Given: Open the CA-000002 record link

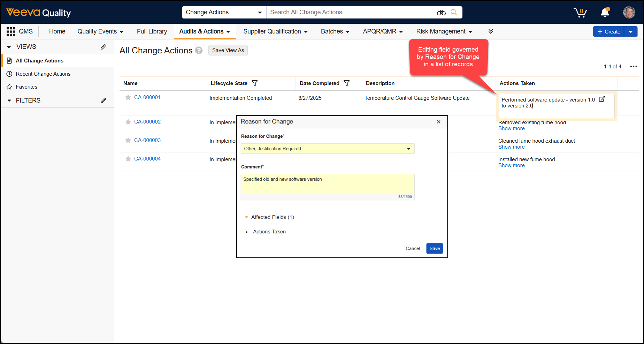Looking at the screenshot, I should 147,122.
